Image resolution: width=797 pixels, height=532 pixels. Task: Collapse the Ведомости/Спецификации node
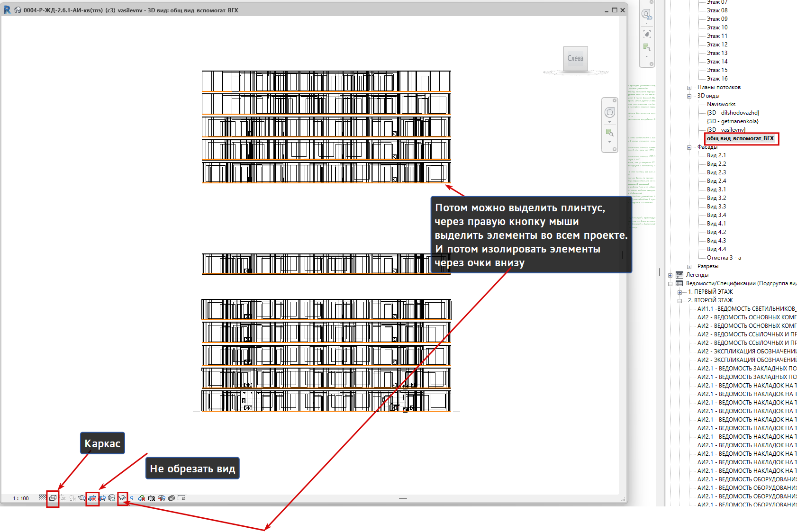pyautogui.click(x=670, y=284)
